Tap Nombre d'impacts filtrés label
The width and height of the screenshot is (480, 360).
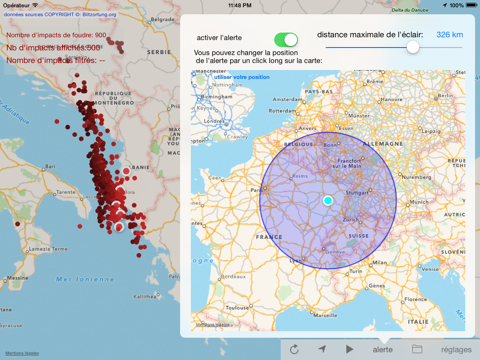click(56, 60)
